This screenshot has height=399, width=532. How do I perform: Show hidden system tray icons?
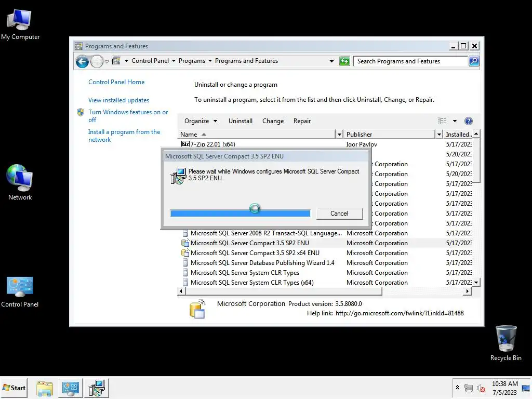pyautogui.click(x=457, y=388)
